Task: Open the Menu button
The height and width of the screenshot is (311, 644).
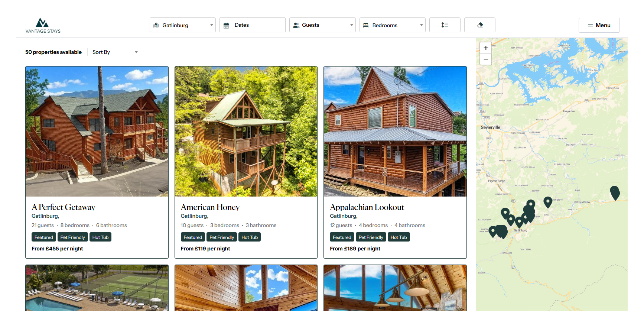Action: pos(599,25)
